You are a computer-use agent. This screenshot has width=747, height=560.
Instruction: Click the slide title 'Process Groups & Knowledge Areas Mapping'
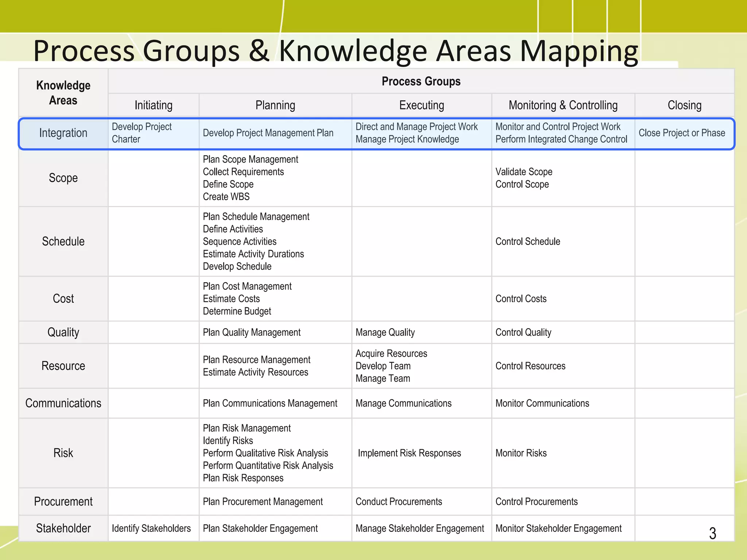click(336, 51)
